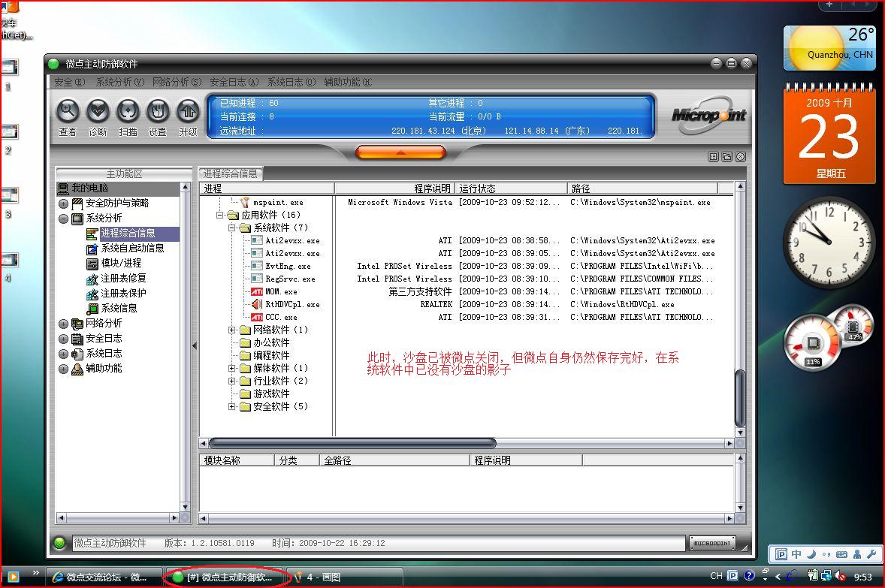Sort by the 运行状态 column header
This screenshot has width=885, height=588.
tap(511, 188)
